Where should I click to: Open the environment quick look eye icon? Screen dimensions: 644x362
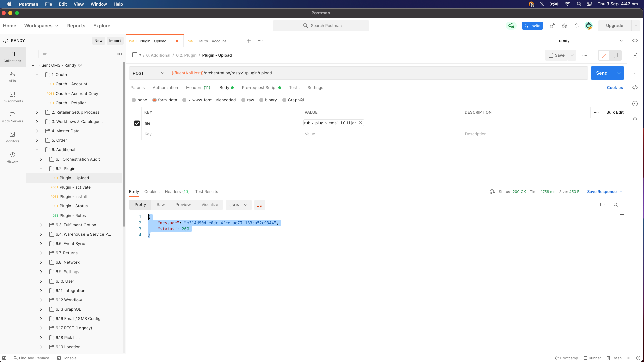click(635, 41)
